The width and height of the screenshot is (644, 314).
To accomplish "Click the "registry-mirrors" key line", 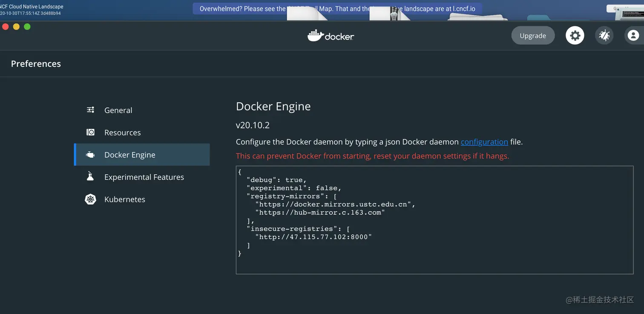I will (292, 196).
